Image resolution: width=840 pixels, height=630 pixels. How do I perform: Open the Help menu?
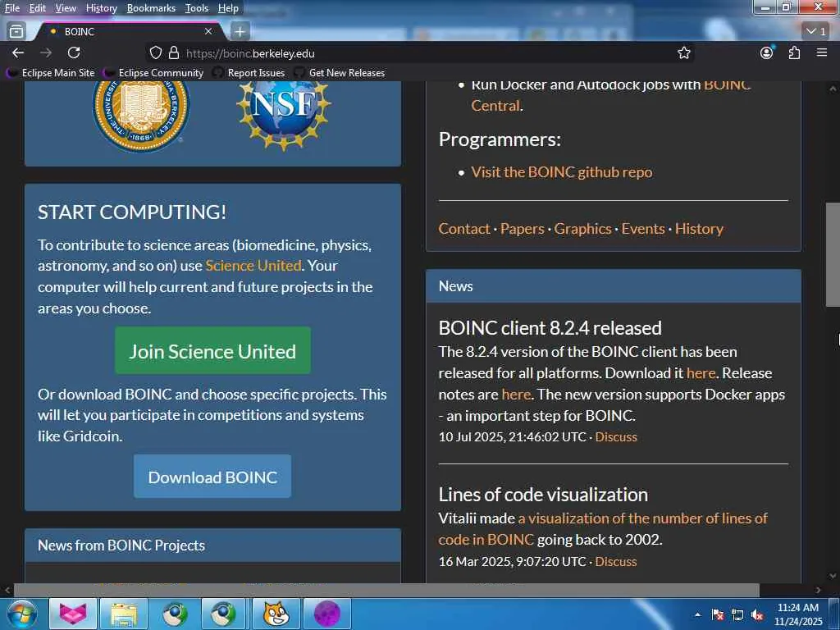coord(228,8)
